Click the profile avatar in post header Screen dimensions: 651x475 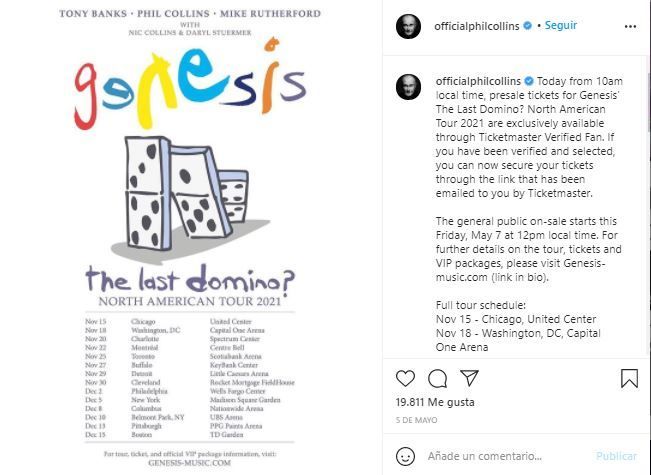pos(408,27)
